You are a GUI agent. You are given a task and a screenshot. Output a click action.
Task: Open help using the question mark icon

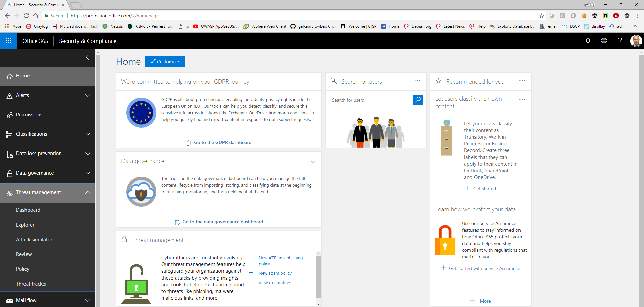coord(620,40)
